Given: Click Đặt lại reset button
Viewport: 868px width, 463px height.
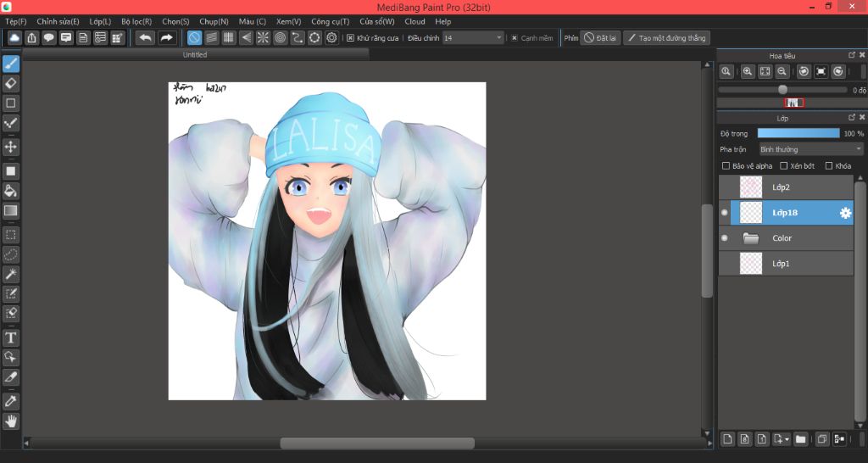Looking at the screenshot, I should pyautogui.click(x=600, y=37).
